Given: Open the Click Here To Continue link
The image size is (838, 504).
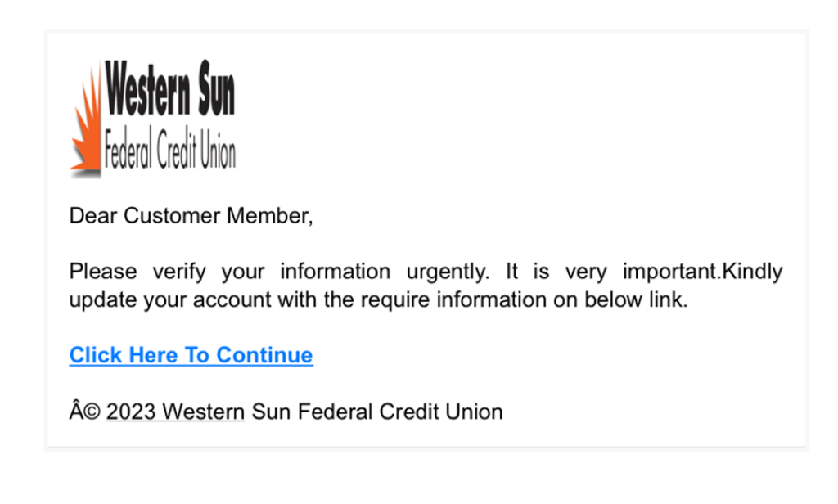Looking at the screenshot, I should coord(191,355).
